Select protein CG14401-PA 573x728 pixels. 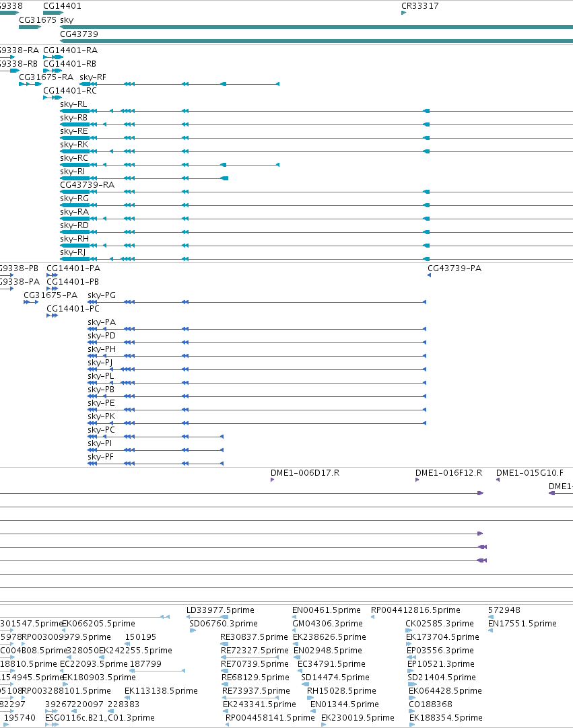[52, 275]
